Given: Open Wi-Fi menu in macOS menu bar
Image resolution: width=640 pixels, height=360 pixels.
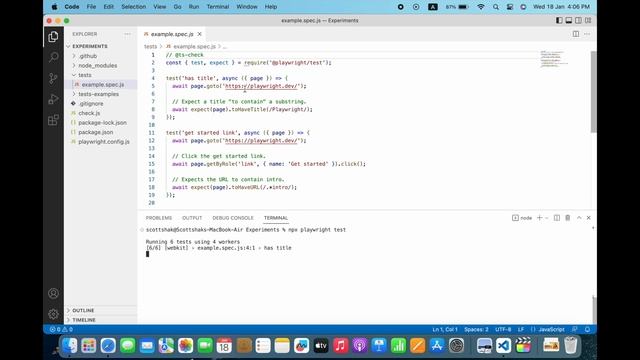Looking at the screenshot, I should (481, 7).
